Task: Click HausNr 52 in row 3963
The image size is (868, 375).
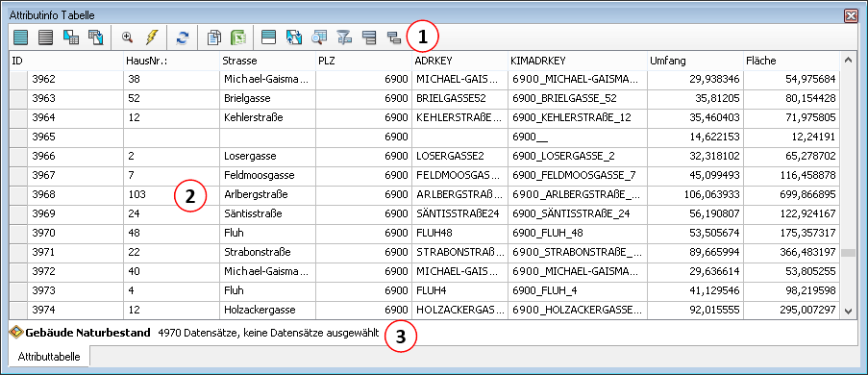Action: [172, 99]
